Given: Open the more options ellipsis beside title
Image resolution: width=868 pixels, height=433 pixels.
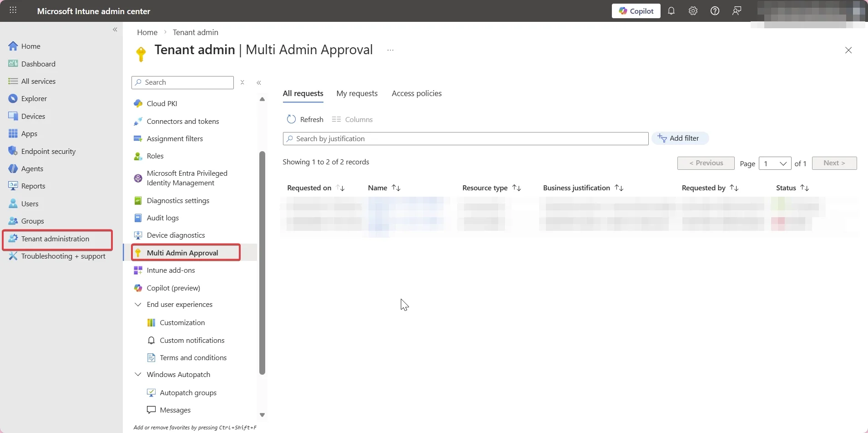Looking at the screenshot, I should click(390, 50).
